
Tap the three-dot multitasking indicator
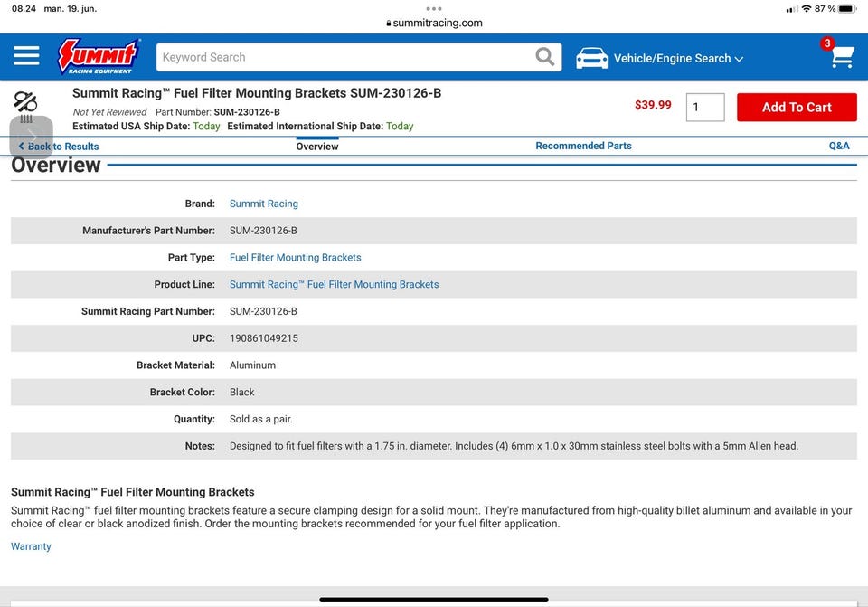pos(434,8)
